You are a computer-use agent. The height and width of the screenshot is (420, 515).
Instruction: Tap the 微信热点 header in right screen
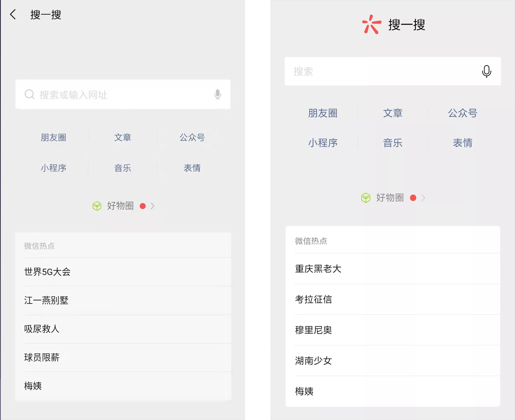point(311,241)
